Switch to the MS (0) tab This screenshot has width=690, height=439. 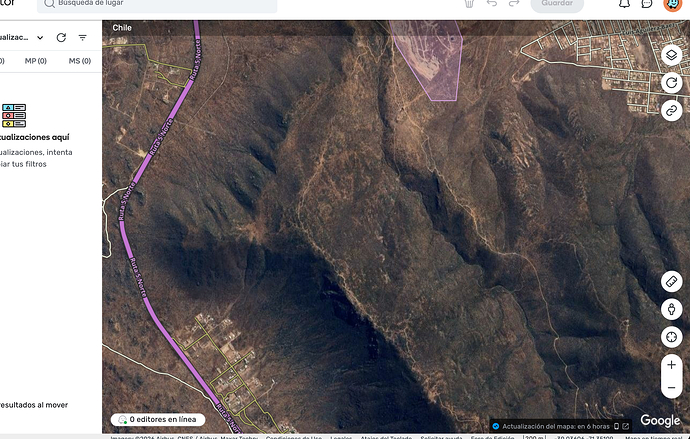pos(80,61)
